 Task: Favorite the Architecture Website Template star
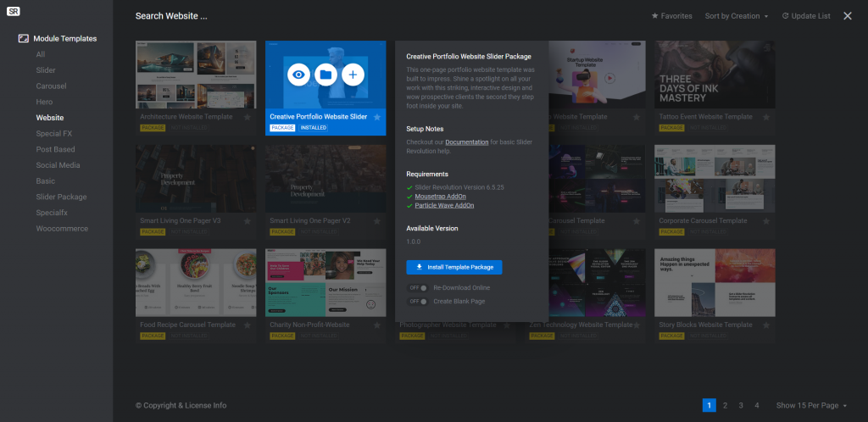[248, 117]
